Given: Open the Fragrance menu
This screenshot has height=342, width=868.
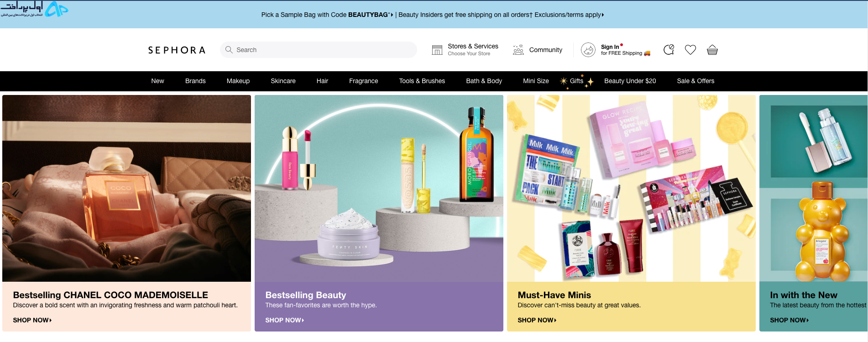Looking at the screenshot, I should point(364,81).
